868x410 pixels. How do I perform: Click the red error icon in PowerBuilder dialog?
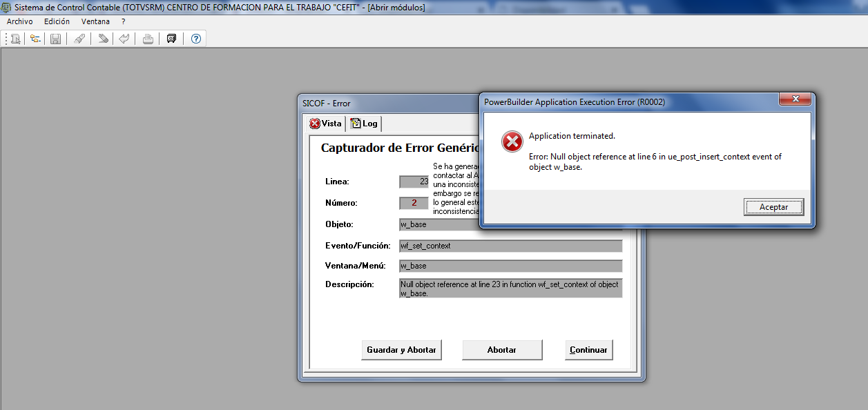click(512, 141)
